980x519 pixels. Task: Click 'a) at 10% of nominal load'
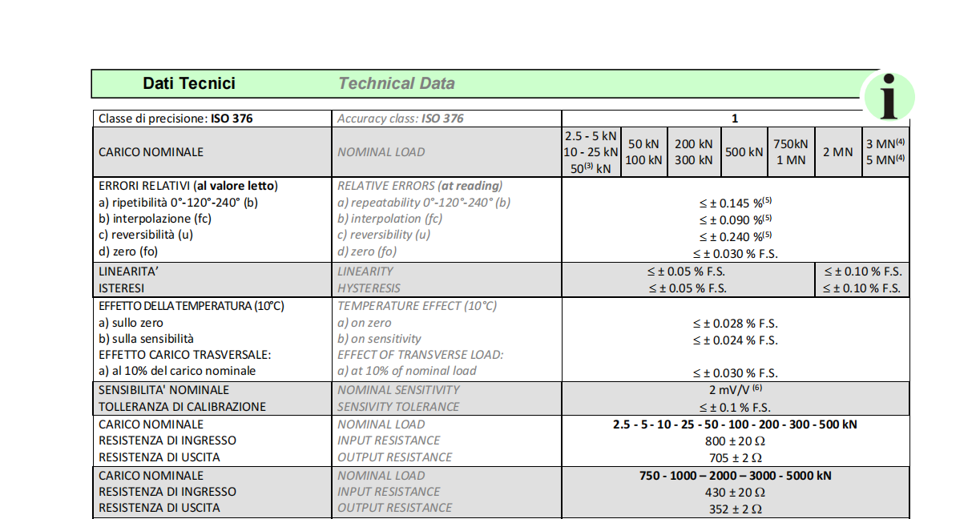pyautogui.click(x=407, y=371)
